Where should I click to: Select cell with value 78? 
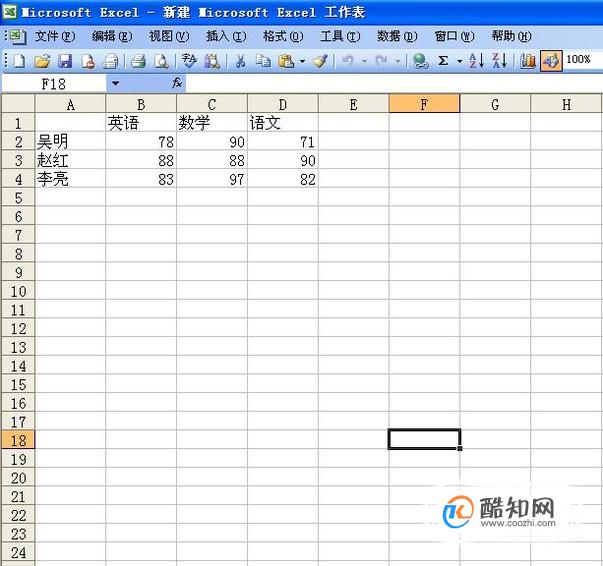pos(141,142)
